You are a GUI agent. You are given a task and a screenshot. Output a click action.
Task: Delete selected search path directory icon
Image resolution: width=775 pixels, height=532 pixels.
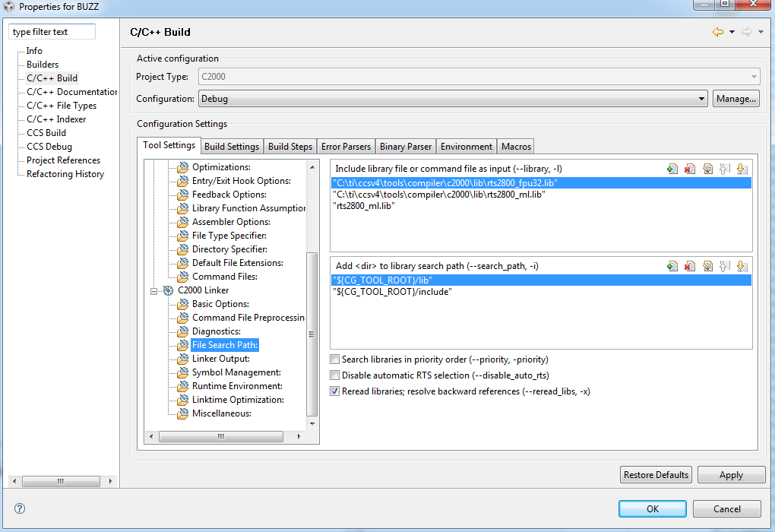[690, 267]
